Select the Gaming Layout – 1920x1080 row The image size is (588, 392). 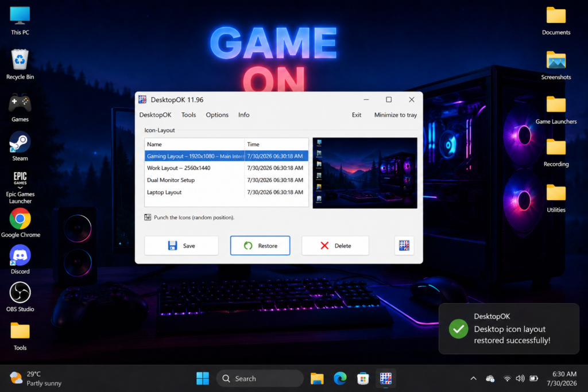226,156
